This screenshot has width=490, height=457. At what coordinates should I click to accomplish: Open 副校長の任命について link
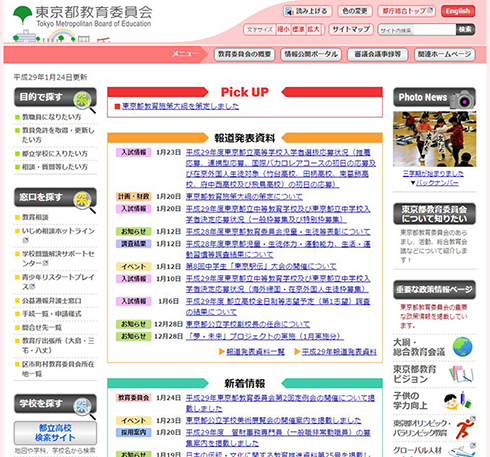pos(248,324)
